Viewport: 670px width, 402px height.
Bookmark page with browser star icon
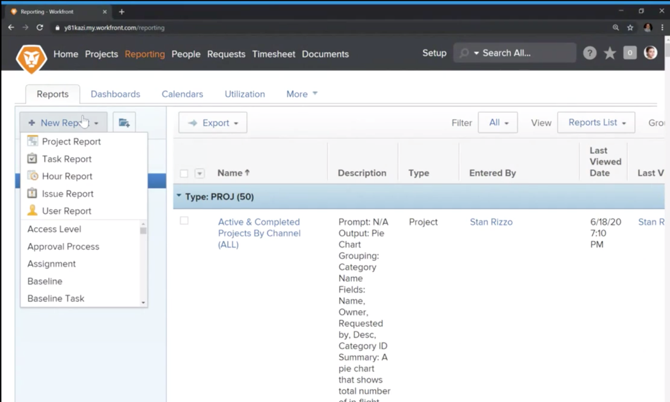pyautogui.click(x=630, y=27)
